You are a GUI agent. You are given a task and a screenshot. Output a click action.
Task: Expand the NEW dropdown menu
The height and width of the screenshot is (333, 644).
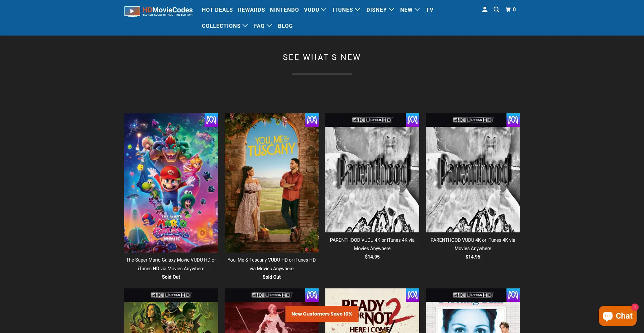(x=410, y=10)
